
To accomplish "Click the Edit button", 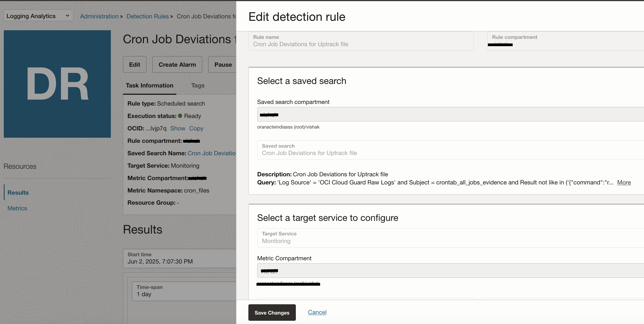I will (135, 64).
